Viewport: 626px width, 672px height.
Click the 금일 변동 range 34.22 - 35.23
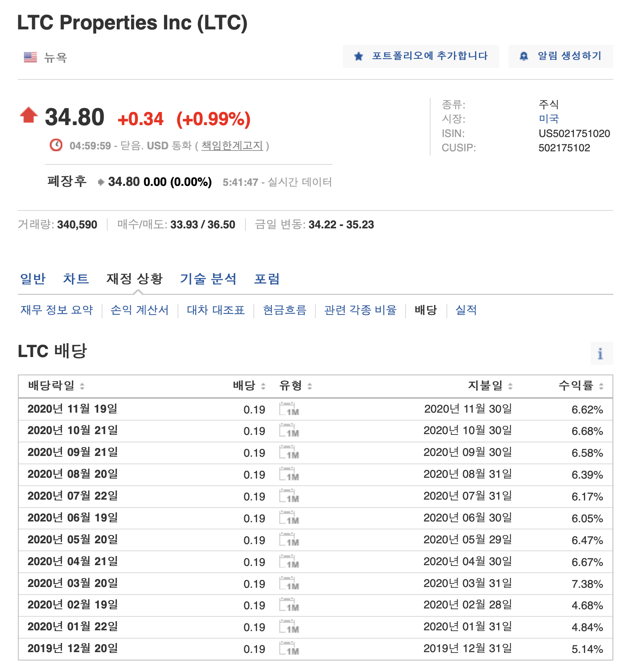pos(341,225)
